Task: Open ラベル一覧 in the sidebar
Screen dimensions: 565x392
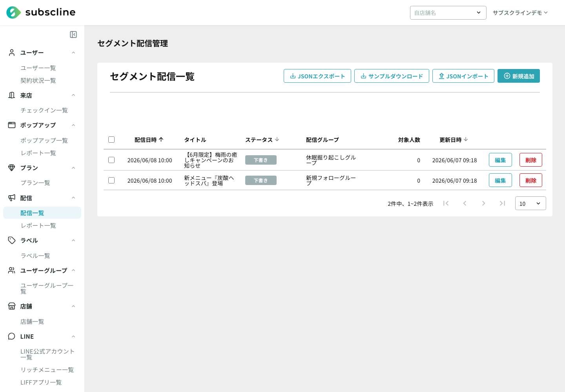Action: pos(35,256)
